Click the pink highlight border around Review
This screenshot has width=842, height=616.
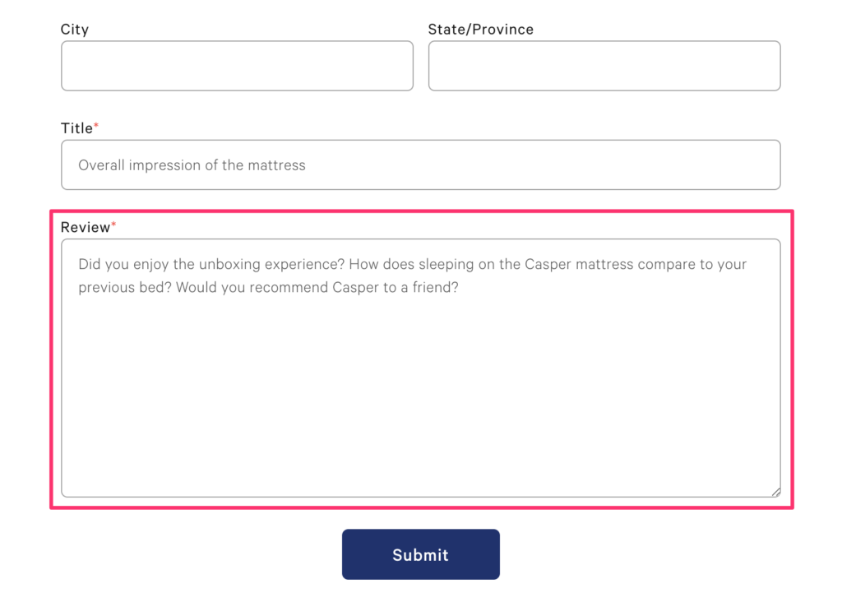(x=421, y=213)
